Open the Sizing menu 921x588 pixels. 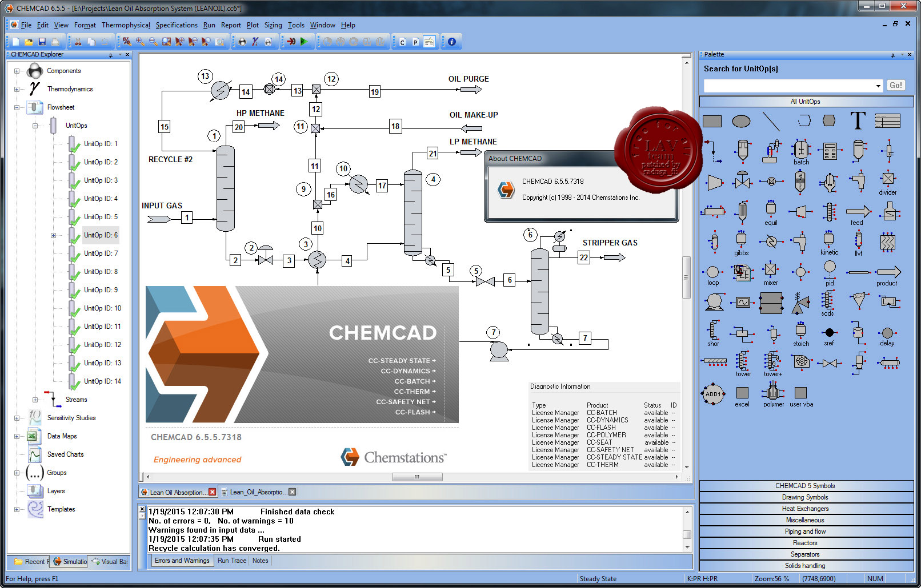click(x=273, y=25)
